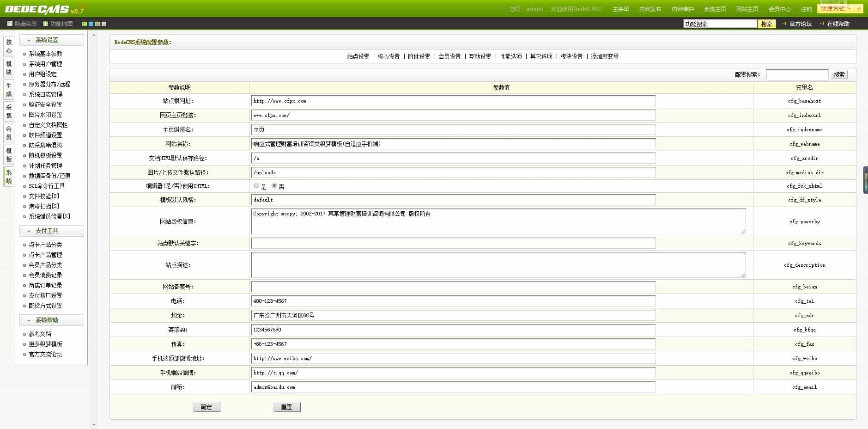Open 添加新变量 link
The width and height of the screenshot is (868, 429).
(x=605, y=56)
